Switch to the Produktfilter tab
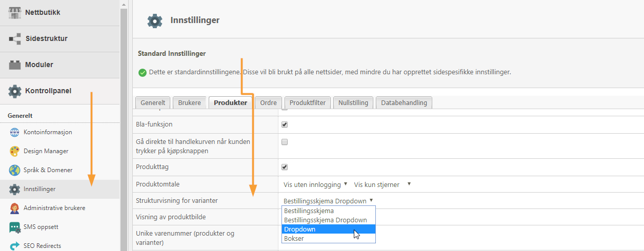644x251 pixels. click(x=308, y=102)
